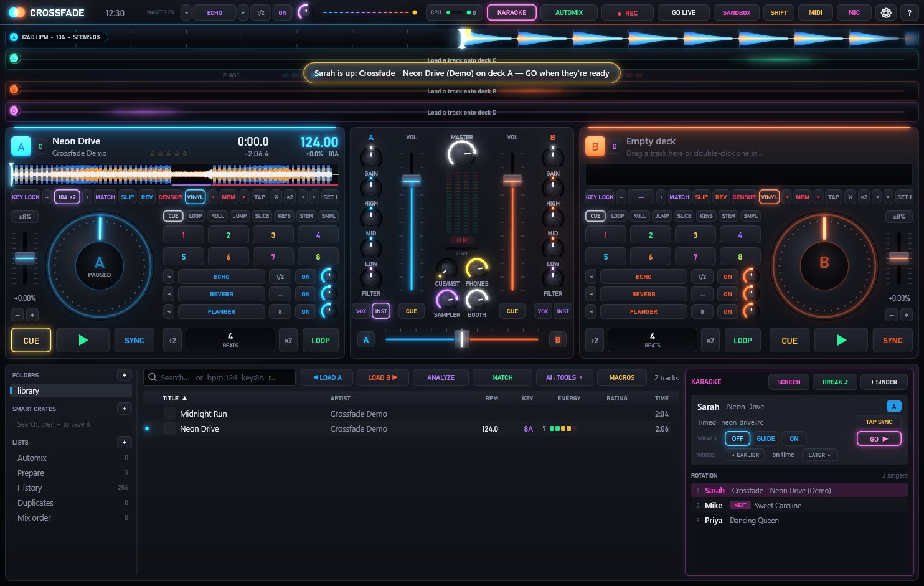Open deck A Reverb effect selector
Viewport: 924px width, 586px height.
point(222,294)
